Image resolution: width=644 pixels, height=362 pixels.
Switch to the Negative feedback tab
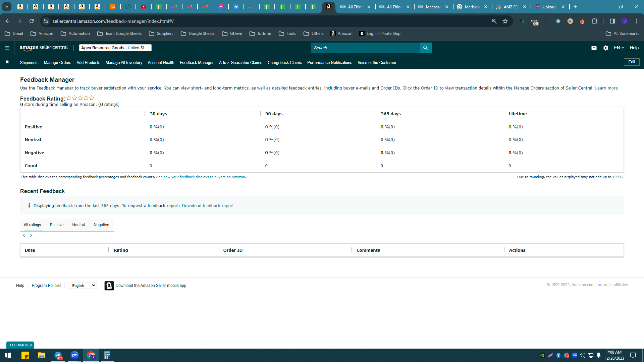(x=101, y=225)
